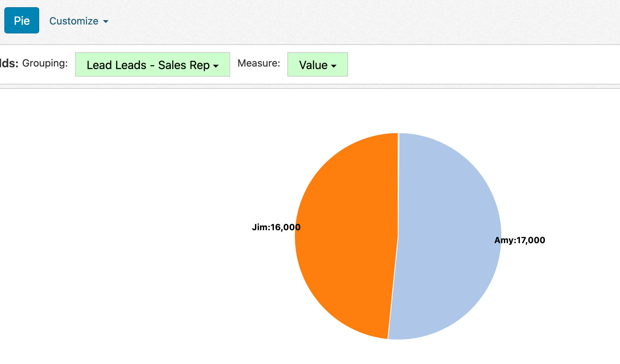Image resolution: width=620 pixels, height=364 pixels.
Task: Click the Pie label on the chart type button
Action: pyautogui.click(x=22, y=20)
